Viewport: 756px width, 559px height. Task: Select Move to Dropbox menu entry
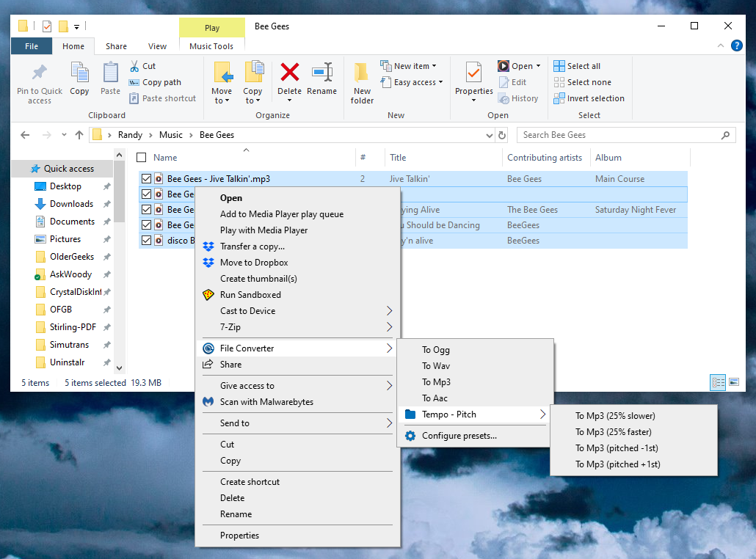297,263
